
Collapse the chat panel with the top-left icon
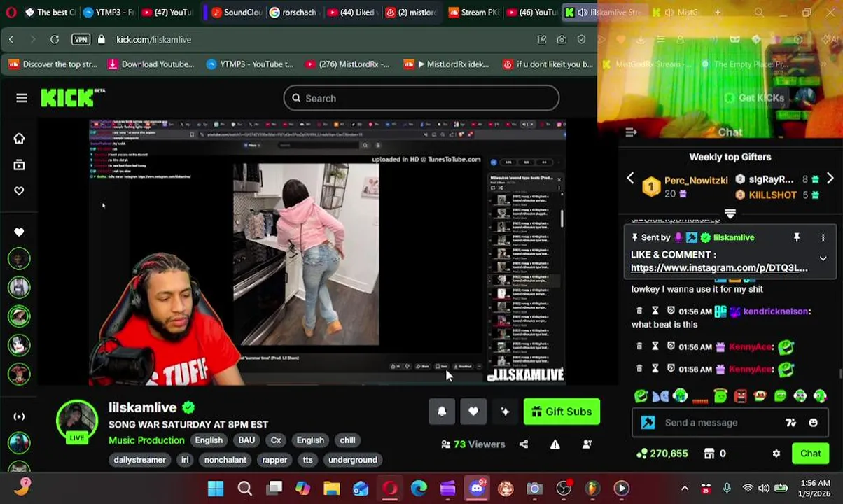[x=631, y=132]
